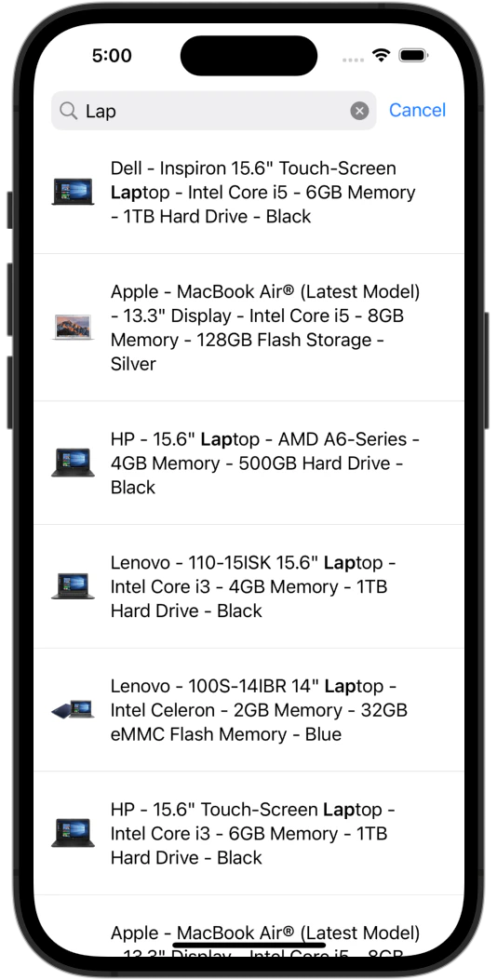Tap the Cancel button

[x=417, y=110]
